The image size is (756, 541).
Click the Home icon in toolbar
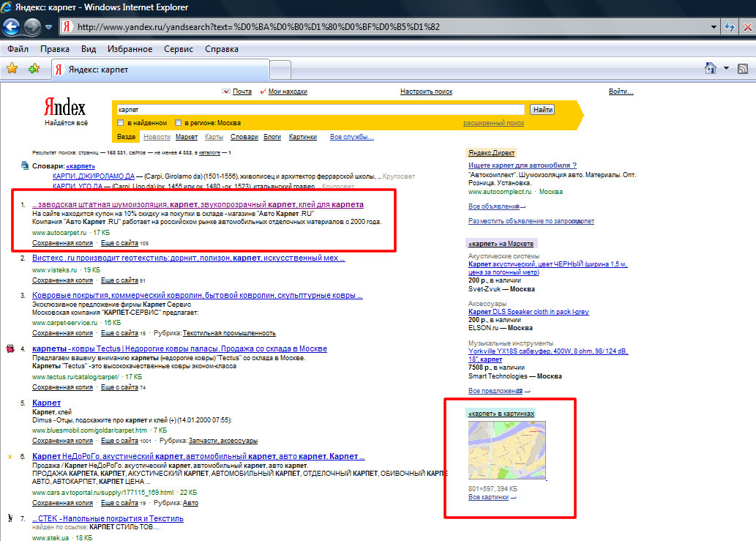click(x=709, y=68)
